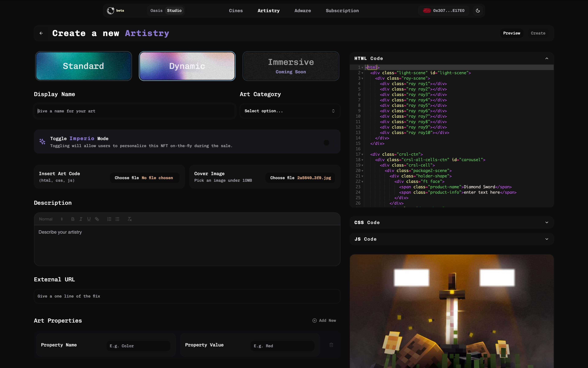588x368 pixels.
Task: Select the Immersive Coming Soon card
Action: point(291,66)
